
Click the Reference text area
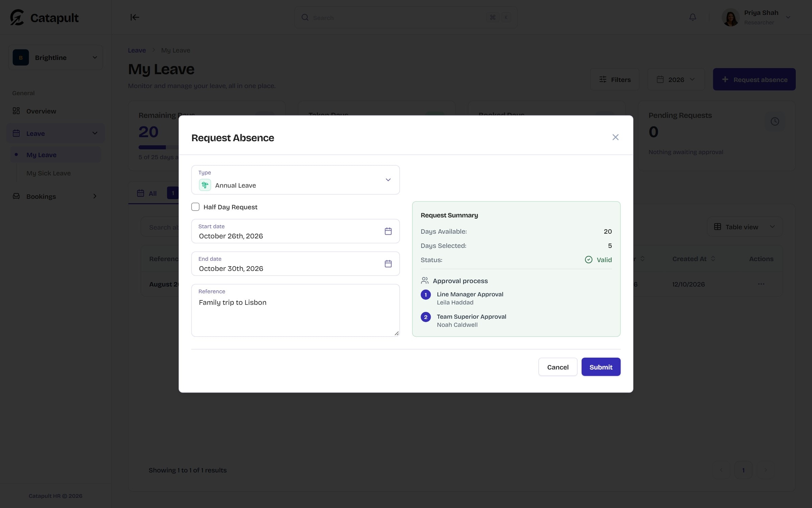tap(295, 310)
